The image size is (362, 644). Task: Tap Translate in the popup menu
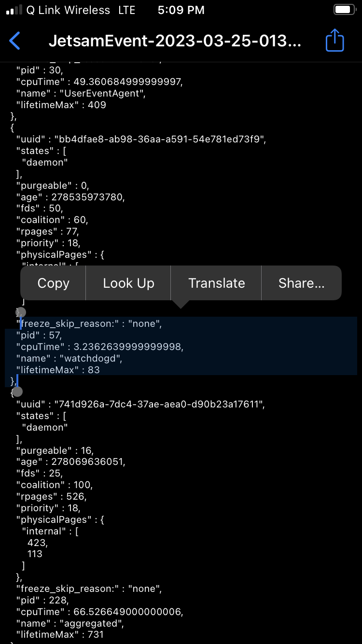pyautogui.click(x=216, y=283)
